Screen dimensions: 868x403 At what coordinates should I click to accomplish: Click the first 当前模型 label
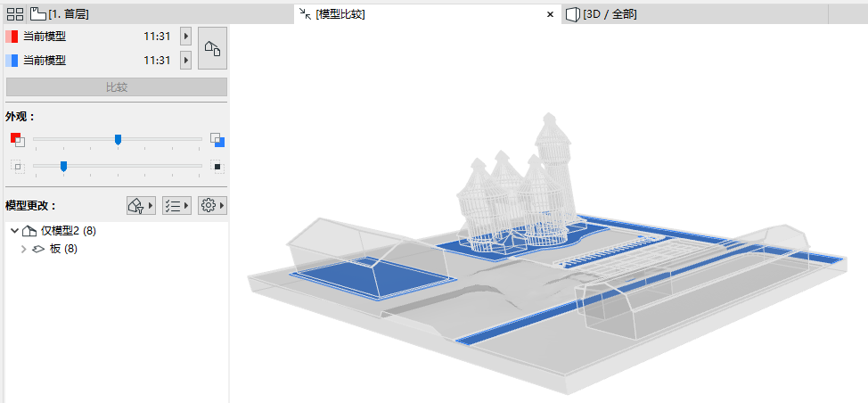(x=45, y=37)
